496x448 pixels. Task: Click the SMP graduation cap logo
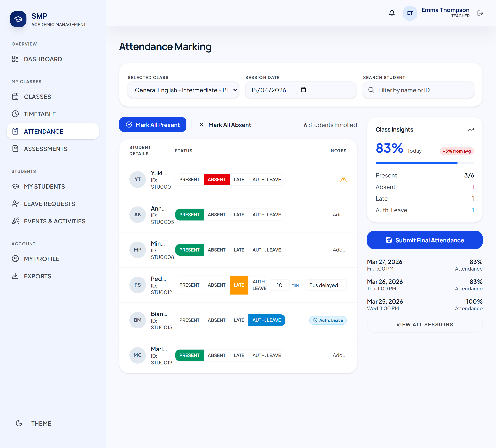[18, 19]
